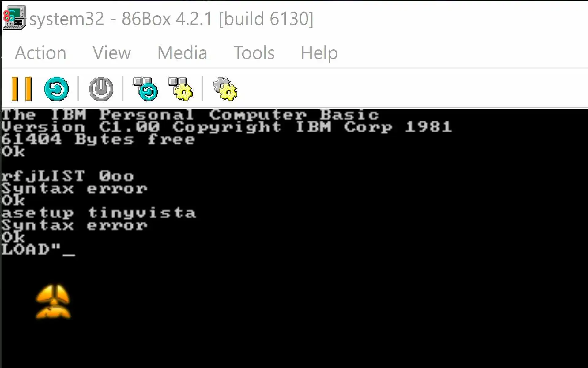Open the Help menu
588x368 pixels.
pyautogui.click(x=319, y=53)
